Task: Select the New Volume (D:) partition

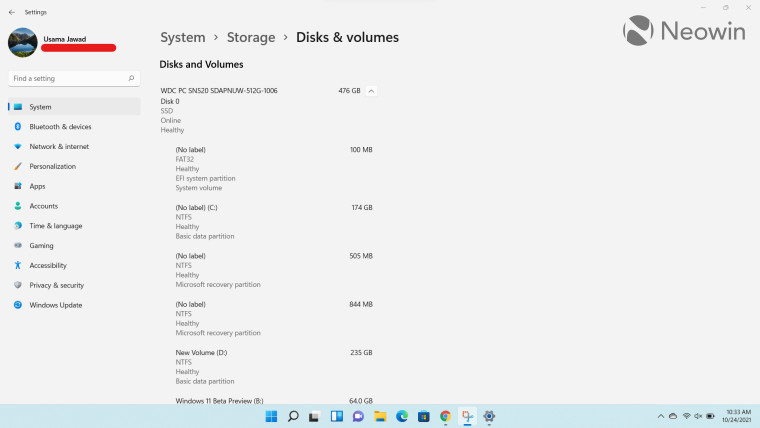Action: (274, 367)
